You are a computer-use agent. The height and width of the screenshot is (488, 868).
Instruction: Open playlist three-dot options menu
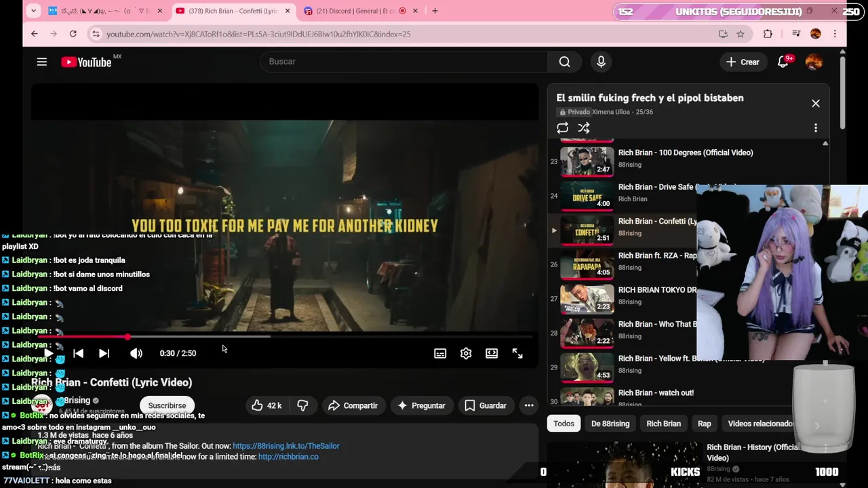coord(815,128)
